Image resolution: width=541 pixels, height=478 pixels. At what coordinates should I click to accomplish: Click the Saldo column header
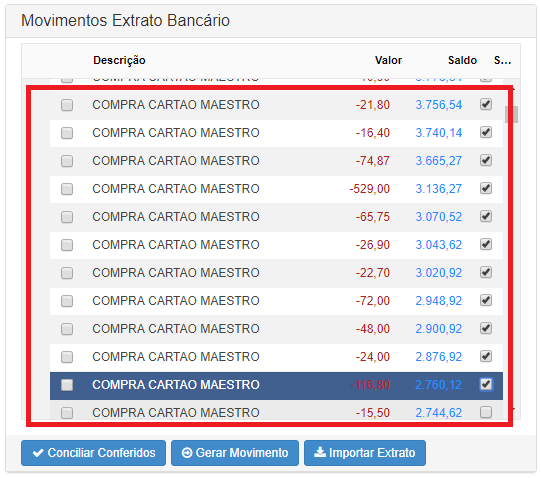(462, 60)
